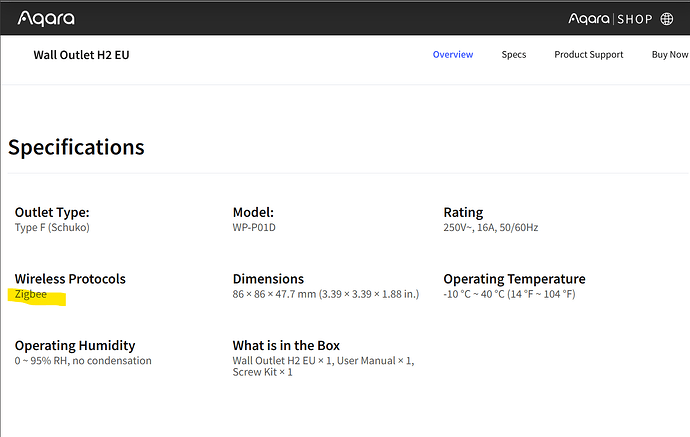
Task: Click the Operating Humidity label
Action: [75, 345]
